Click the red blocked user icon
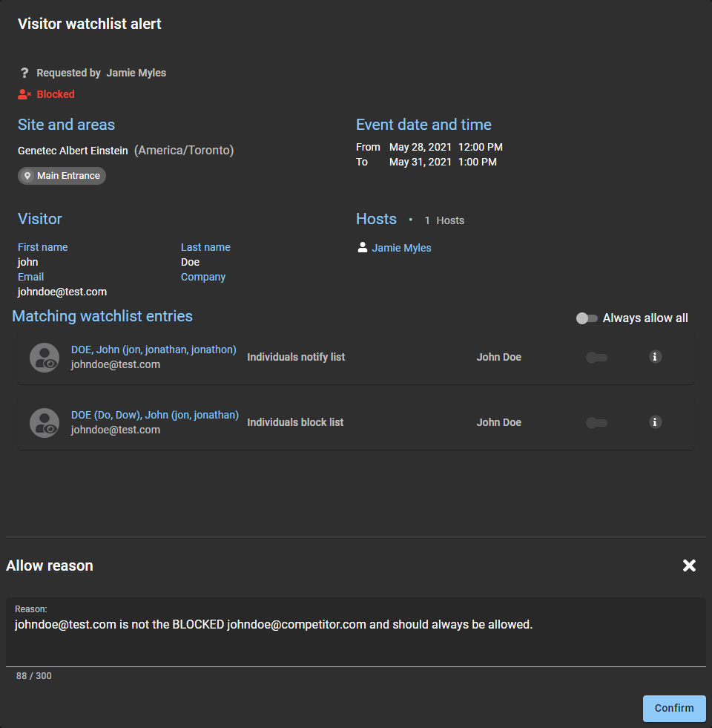 [24, 94]
